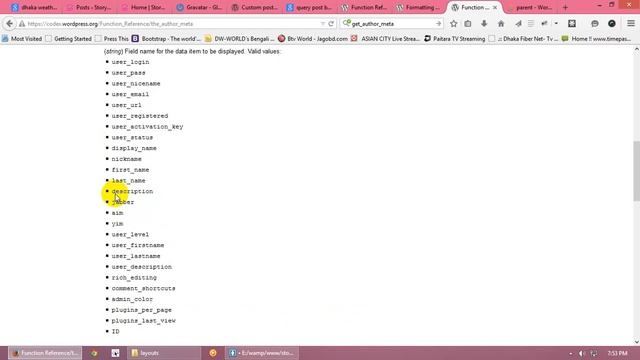Image resolution: width=640 pixels, height=360 pixels.
Task: Open the Firefox hamburger menu
Action: (631, 24)
